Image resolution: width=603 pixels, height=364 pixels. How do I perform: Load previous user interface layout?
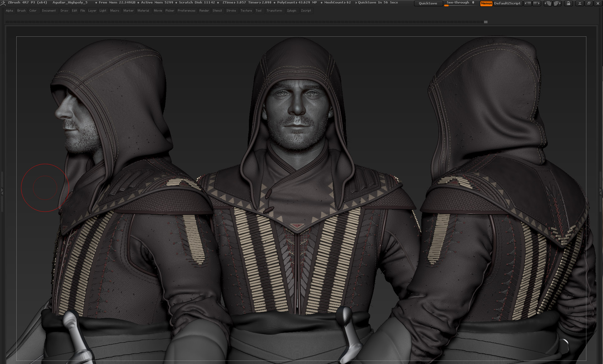548,3
